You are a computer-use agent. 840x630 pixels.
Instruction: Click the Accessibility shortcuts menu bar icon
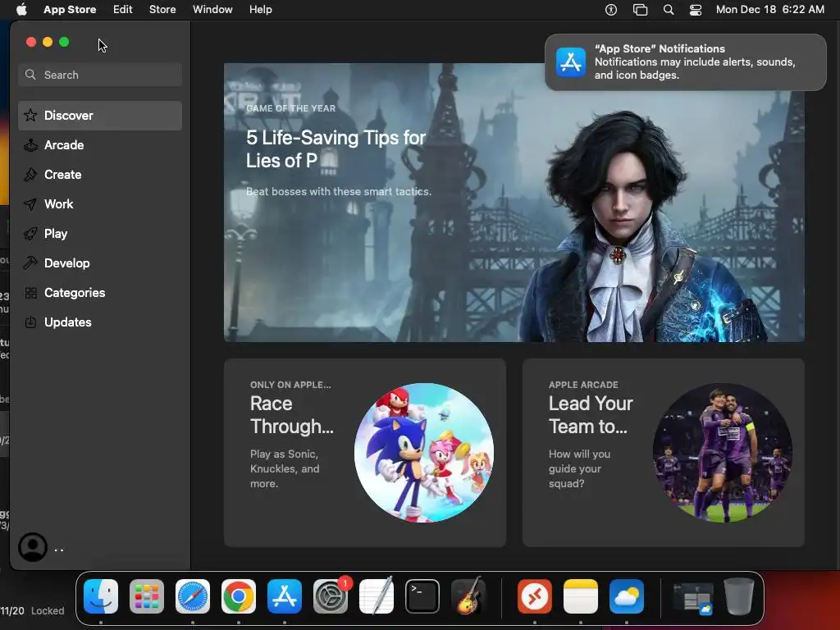click(x=610, y=10)
